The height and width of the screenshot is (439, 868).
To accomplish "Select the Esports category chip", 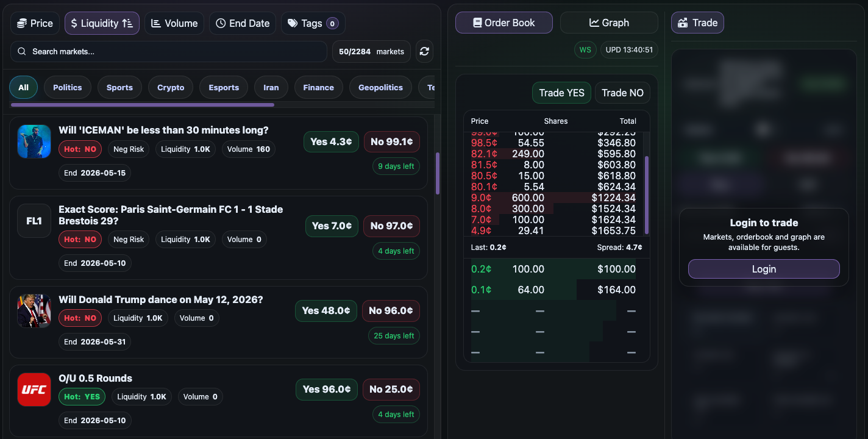I will 224,87.
